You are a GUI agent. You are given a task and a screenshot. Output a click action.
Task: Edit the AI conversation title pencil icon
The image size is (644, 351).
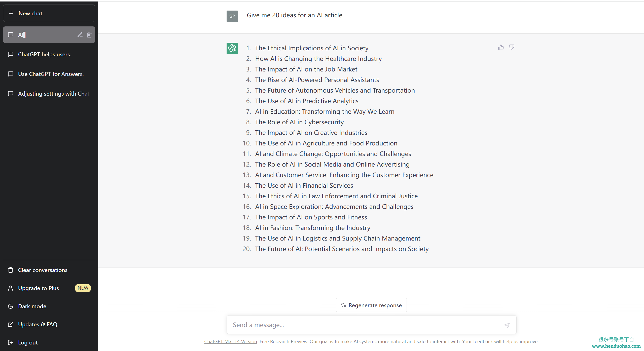[80, 35]
